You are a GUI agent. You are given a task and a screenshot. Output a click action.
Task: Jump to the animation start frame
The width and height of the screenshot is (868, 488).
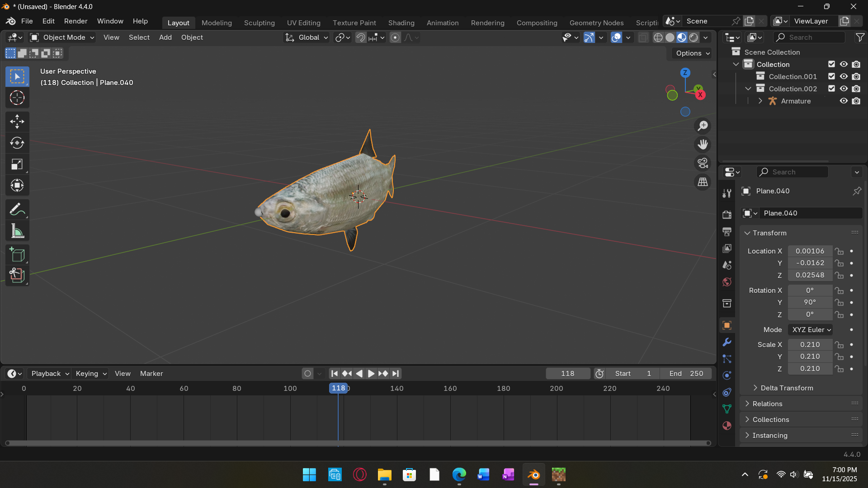(334, 374)
